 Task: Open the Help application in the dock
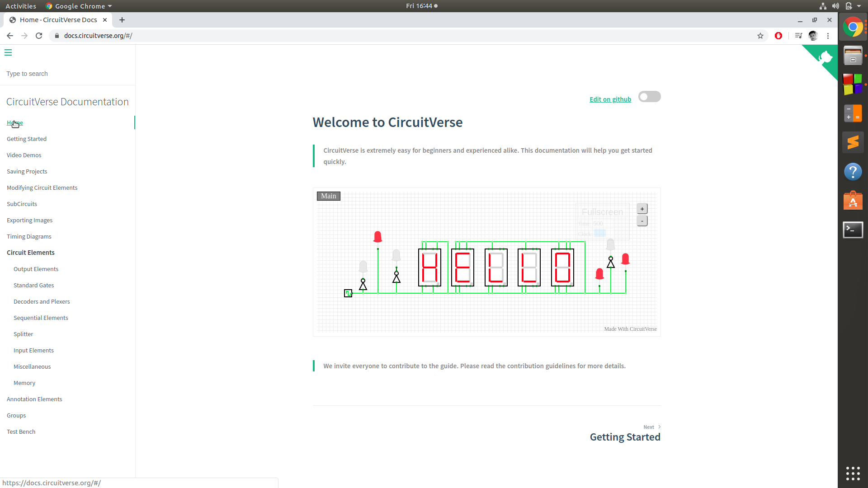click(853, 172)
